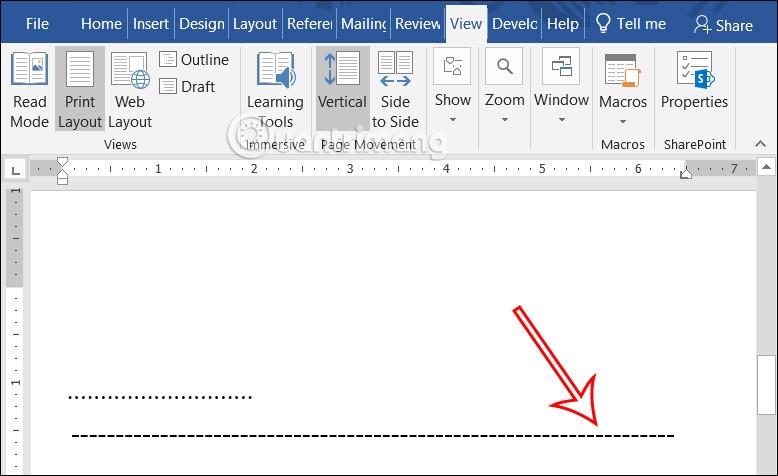Viewport: 778px width, 476px height.
Task: Click the Share button
Action: pyautogui.click(x=723, y=24)
